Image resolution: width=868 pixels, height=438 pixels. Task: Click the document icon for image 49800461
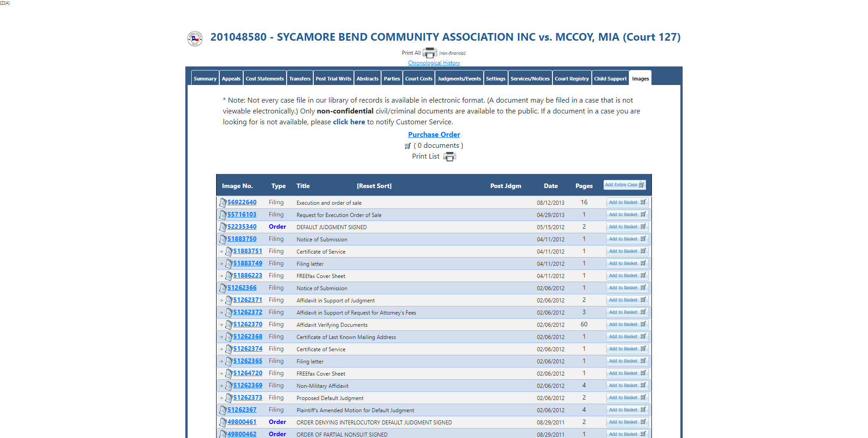pyautogui.click(x=223, y=422)
